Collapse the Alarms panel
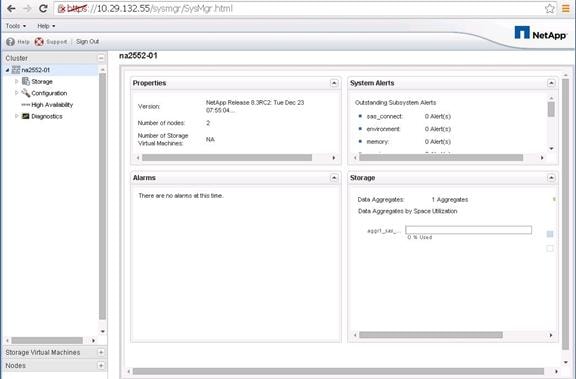 (334, 178)
